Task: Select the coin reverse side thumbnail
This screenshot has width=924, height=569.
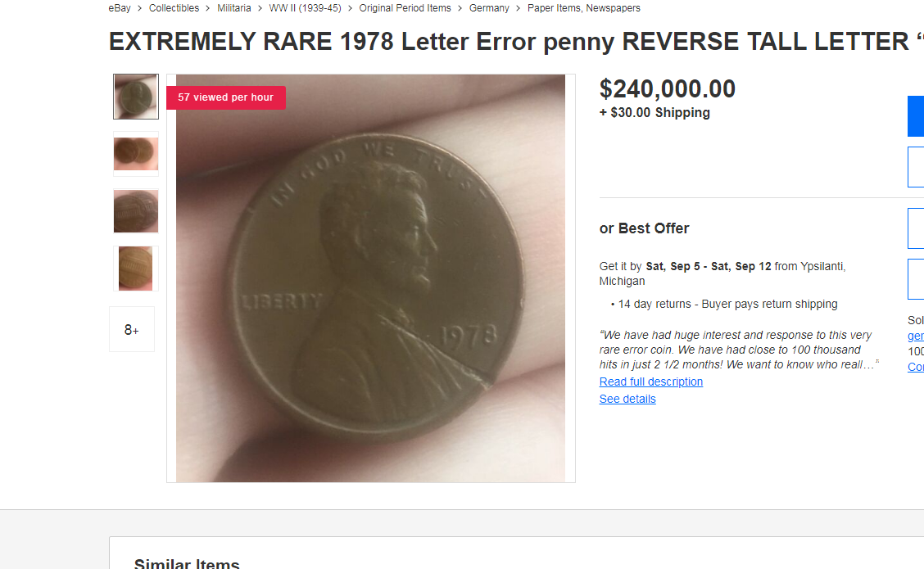Action: tap(136, 211)
